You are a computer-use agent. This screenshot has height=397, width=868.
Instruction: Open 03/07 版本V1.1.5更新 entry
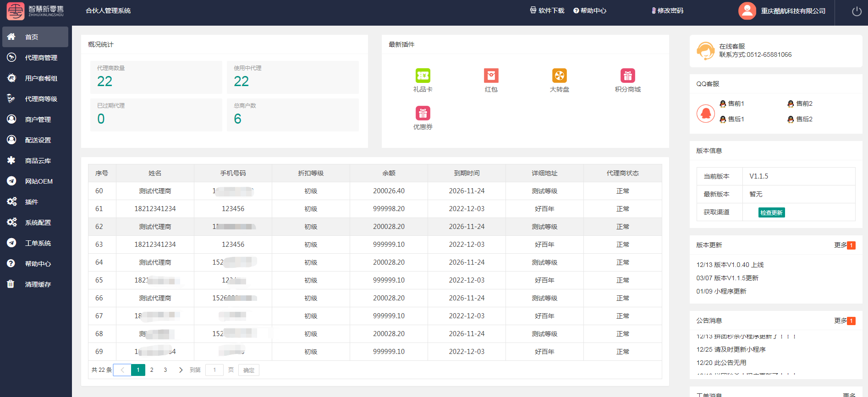[727, 278]
